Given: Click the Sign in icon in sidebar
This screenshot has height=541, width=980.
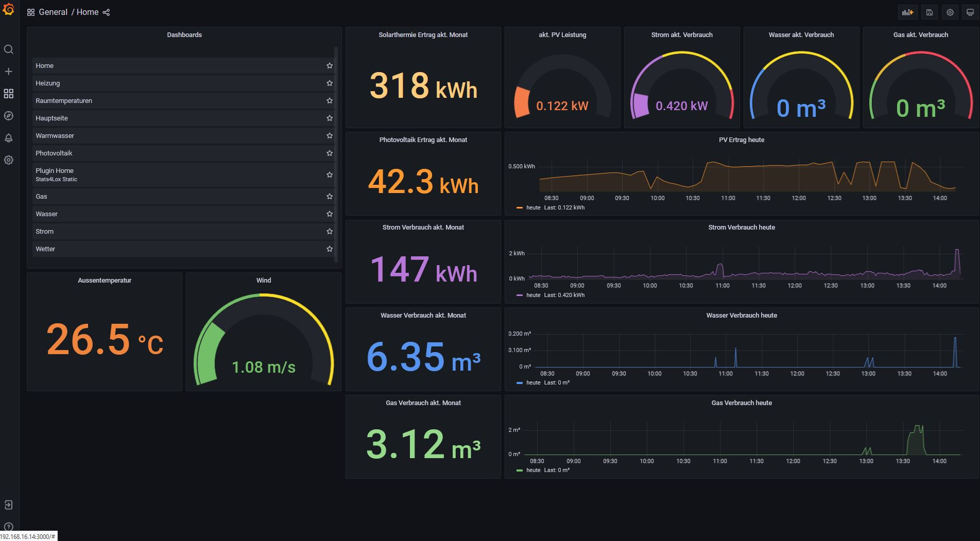Looking at the screenshot, I should tap(9, 505).
